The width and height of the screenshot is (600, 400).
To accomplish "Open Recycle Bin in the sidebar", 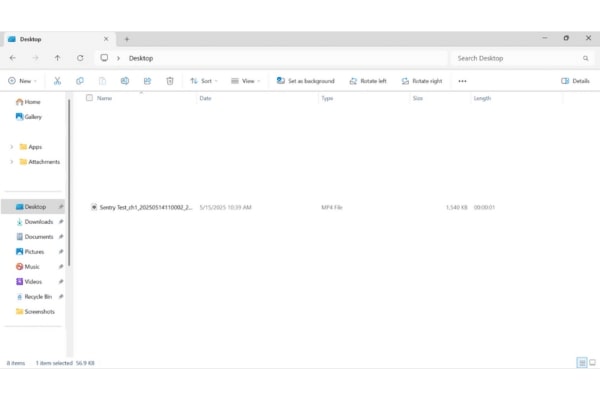I will coord(34,296).
